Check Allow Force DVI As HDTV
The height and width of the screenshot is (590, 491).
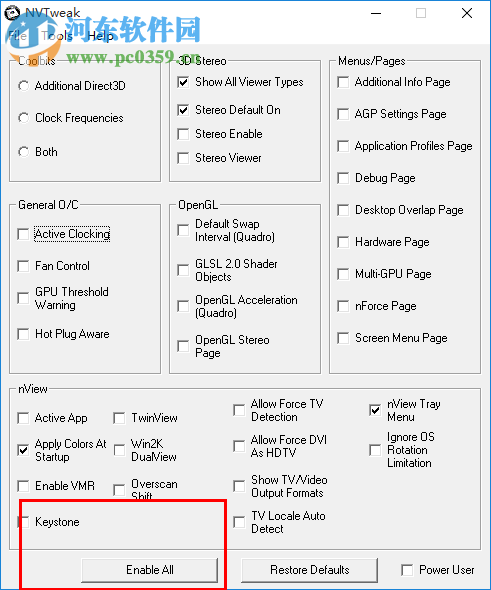click(239, 446)
